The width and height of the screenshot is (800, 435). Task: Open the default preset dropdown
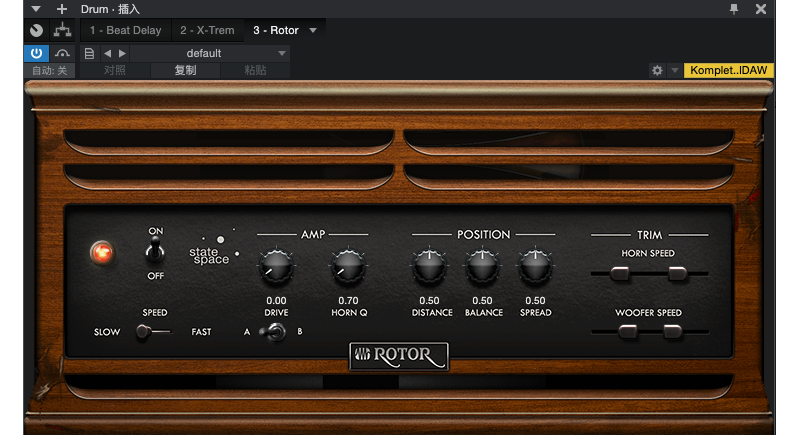[210, 53]
